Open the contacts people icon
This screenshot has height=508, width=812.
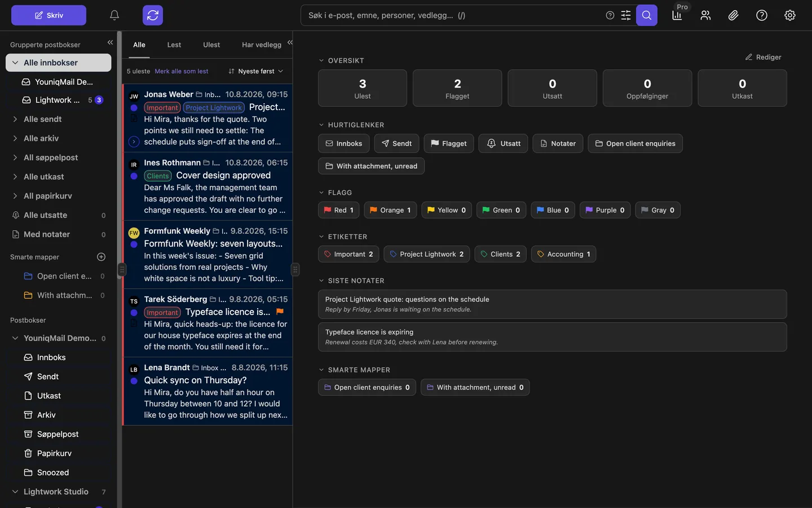[705, 15]
